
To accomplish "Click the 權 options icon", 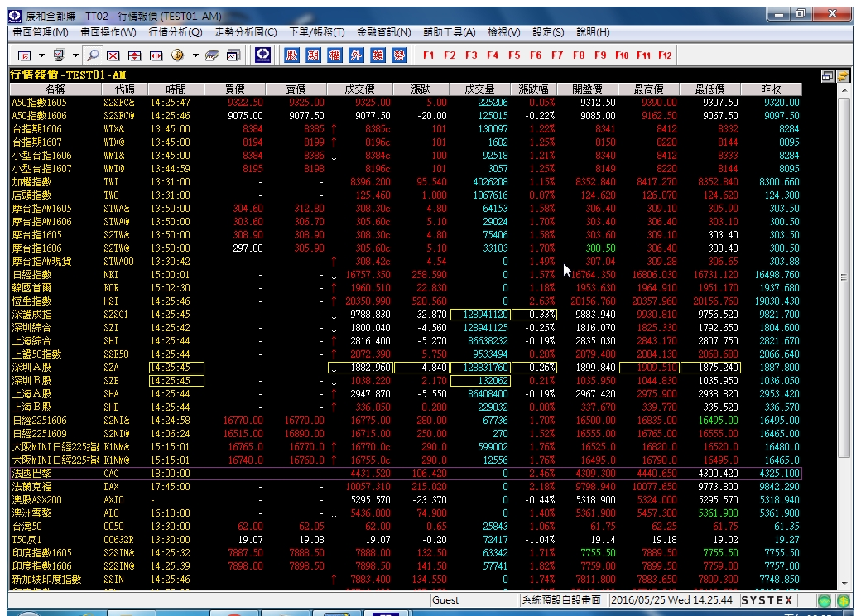I will pos(334,55).
